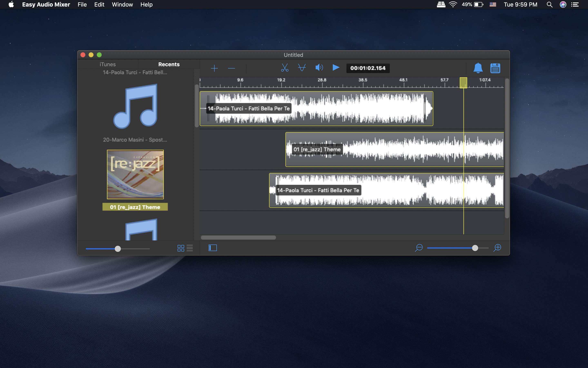Click the minus remove track icon
The height and width of the screenshot is (368, 588).
pos(231,68)
